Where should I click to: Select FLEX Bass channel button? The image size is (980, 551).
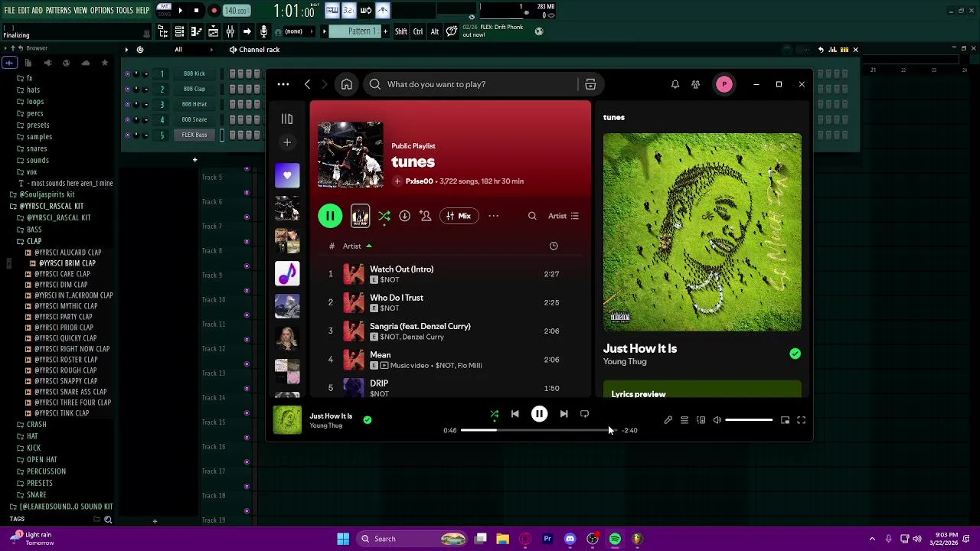coord(194,135)
